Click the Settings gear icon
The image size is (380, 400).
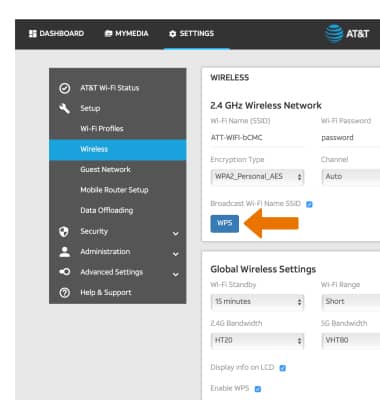coord(172,34)
